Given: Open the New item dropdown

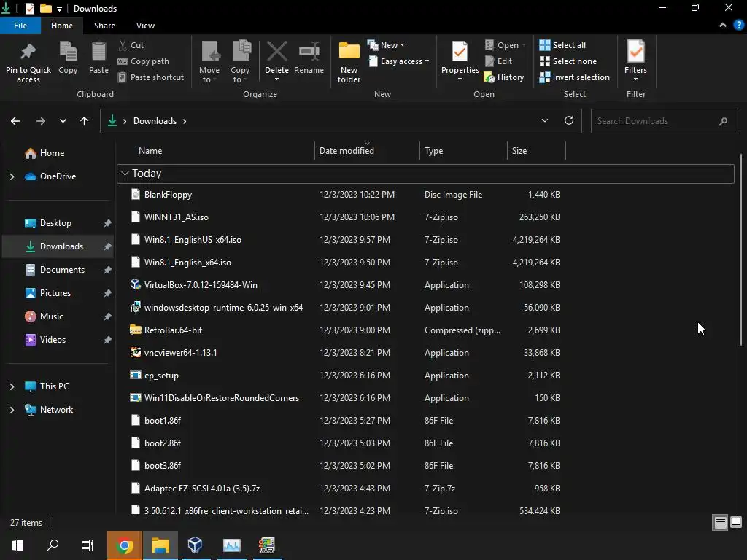Looking at the screenshot, I should pyautogui.click(x=386, y=45).
